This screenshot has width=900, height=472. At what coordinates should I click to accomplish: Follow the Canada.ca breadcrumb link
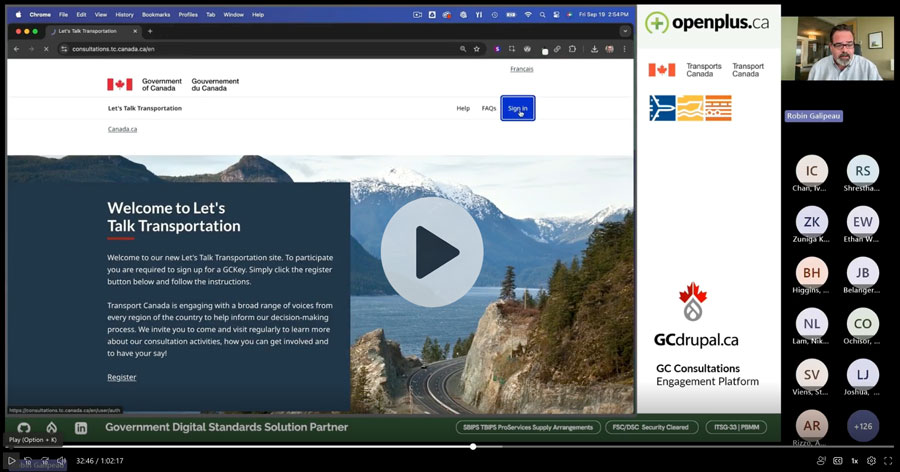[x=122, y=129]
